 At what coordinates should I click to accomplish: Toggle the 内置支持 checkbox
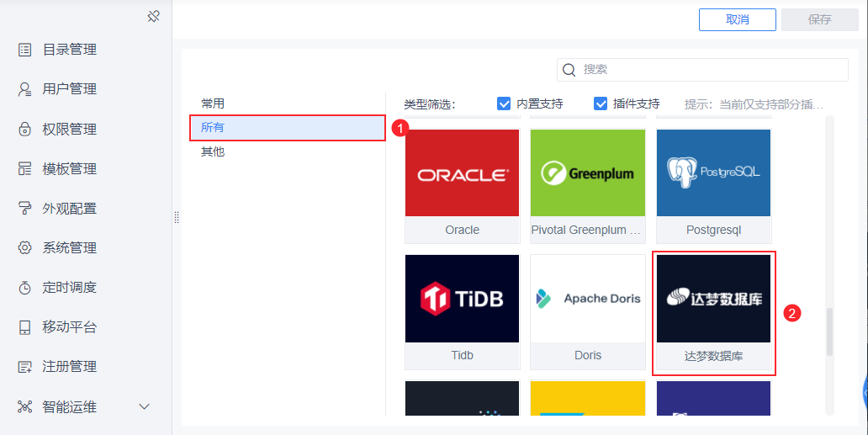[x=504, y=103]
